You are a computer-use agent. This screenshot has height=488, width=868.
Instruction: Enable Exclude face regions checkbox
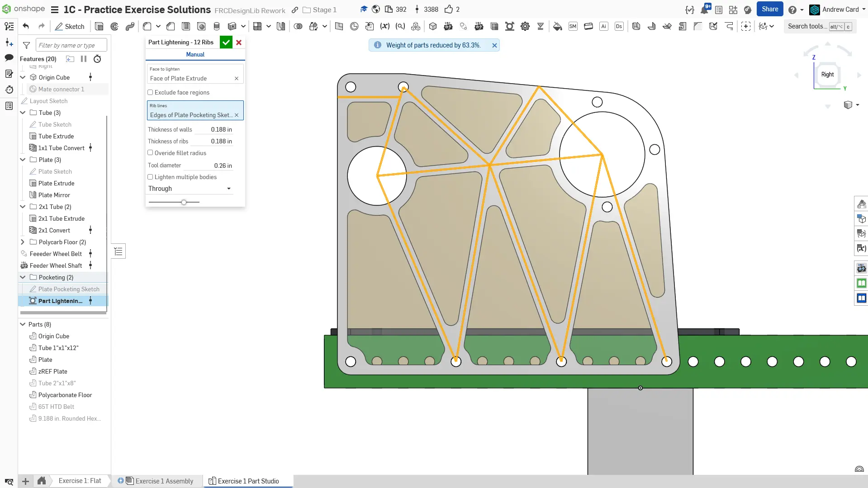click(150, 92)
